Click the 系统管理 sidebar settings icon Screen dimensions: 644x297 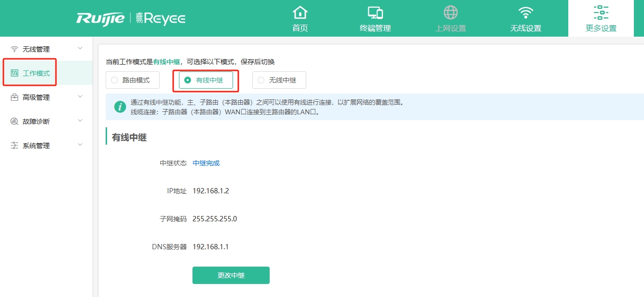point(14,146)
